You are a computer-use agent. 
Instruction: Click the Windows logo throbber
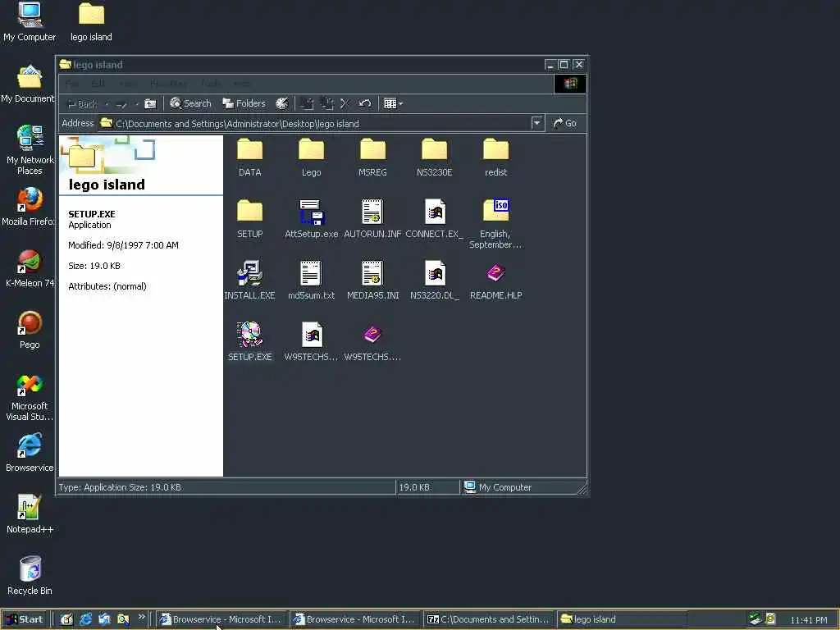click(570, 84)
